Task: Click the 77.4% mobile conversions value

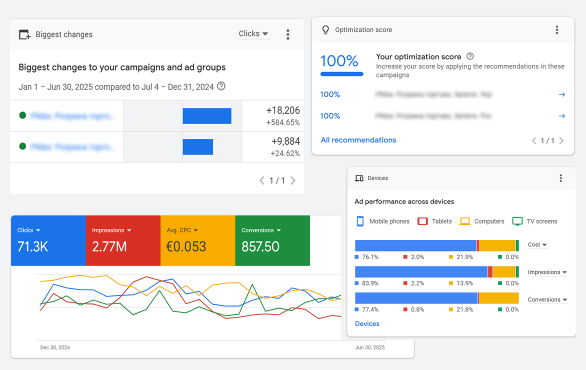Action: click(370, 310)
